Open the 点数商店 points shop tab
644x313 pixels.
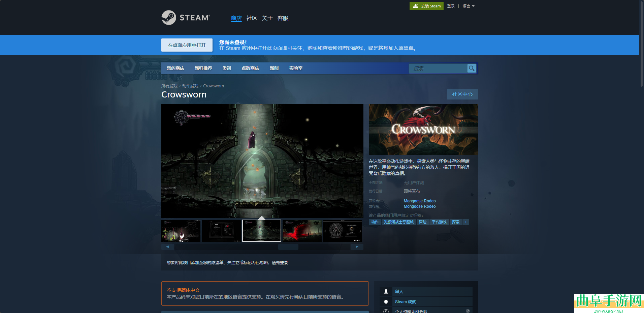250,68
